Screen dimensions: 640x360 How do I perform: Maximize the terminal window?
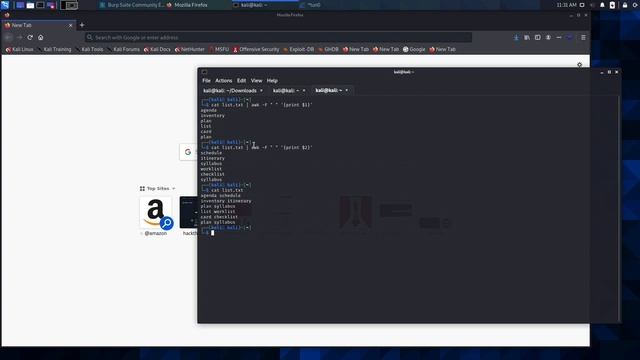click(x=609, y=72)
